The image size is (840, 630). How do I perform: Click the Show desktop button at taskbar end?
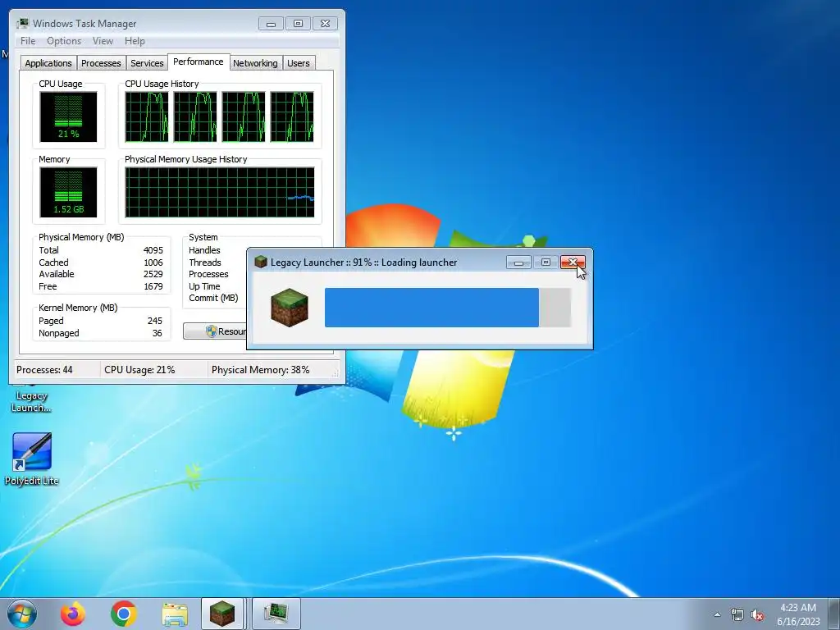click(x=834, y=614)
